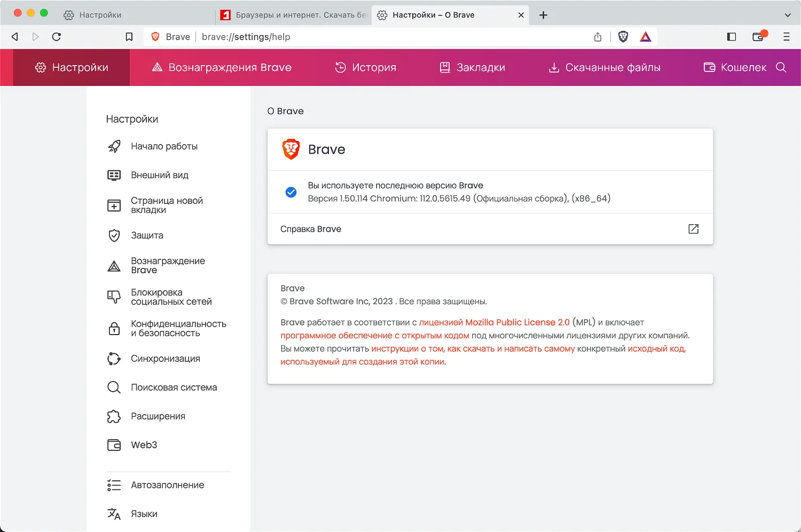
Task: Click the search magnifier in settings header
Action: click(781, 67)
